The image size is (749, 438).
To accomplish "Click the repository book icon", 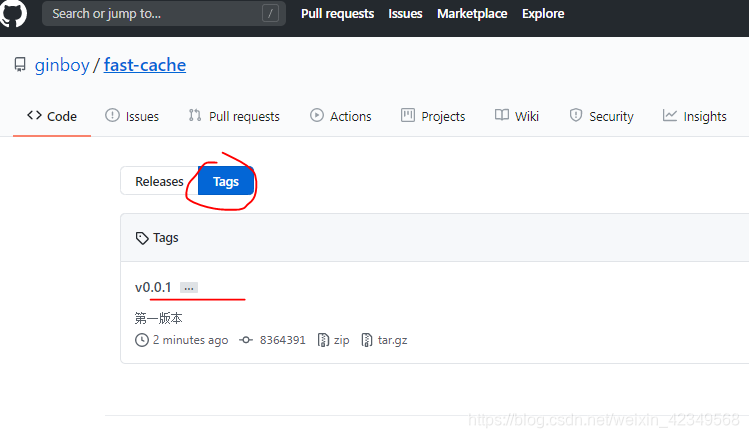I will click(x=20, y=64).
